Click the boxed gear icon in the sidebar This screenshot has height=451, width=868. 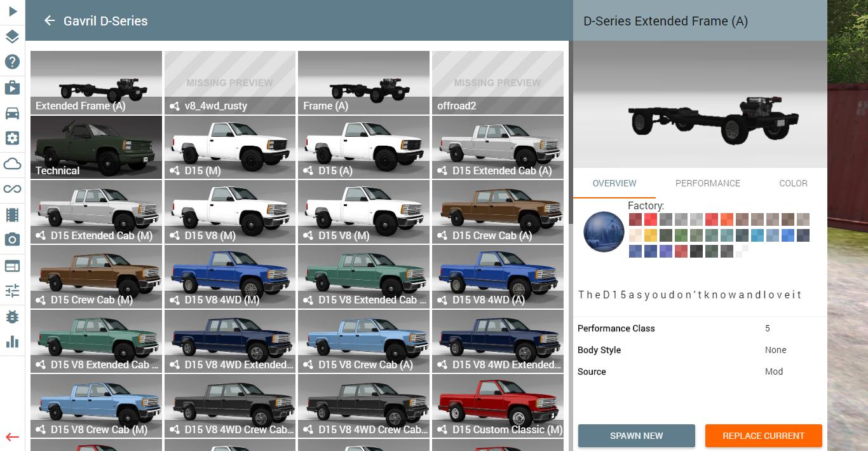pyautogui.click(x=12, y=138)
